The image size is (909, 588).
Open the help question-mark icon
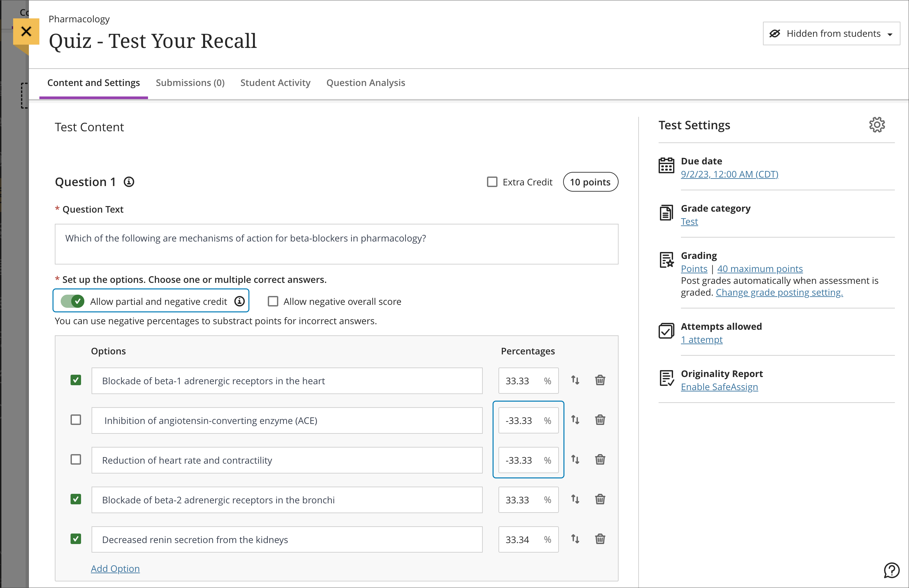(891, 570)
